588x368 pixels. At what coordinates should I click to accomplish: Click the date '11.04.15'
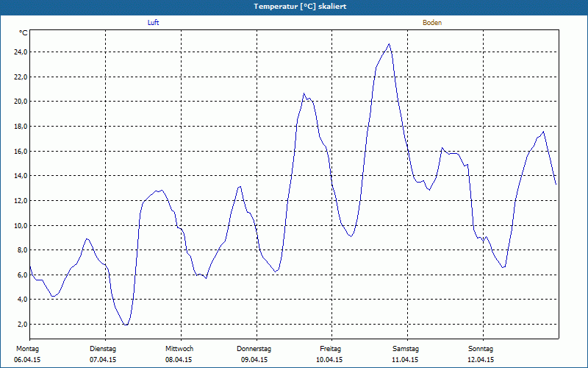click(405, 360)
